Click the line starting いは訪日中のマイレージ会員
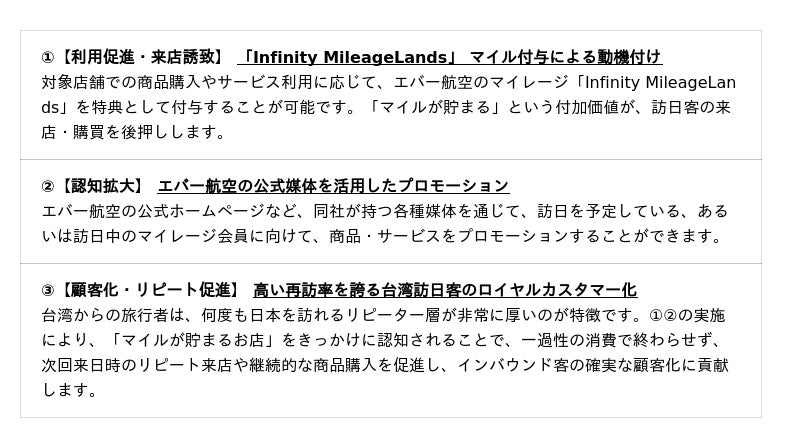 381,236
